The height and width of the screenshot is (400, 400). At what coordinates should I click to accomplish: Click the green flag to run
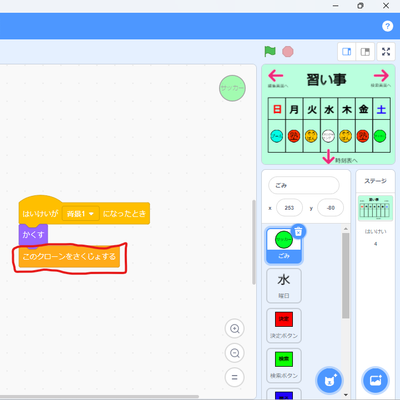tap(270, 52)
